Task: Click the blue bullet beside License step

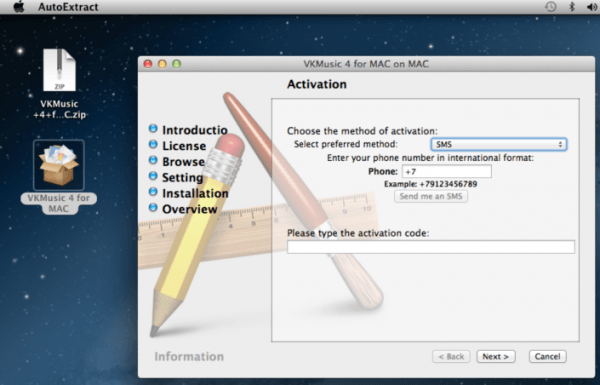Action: point(153,144)
